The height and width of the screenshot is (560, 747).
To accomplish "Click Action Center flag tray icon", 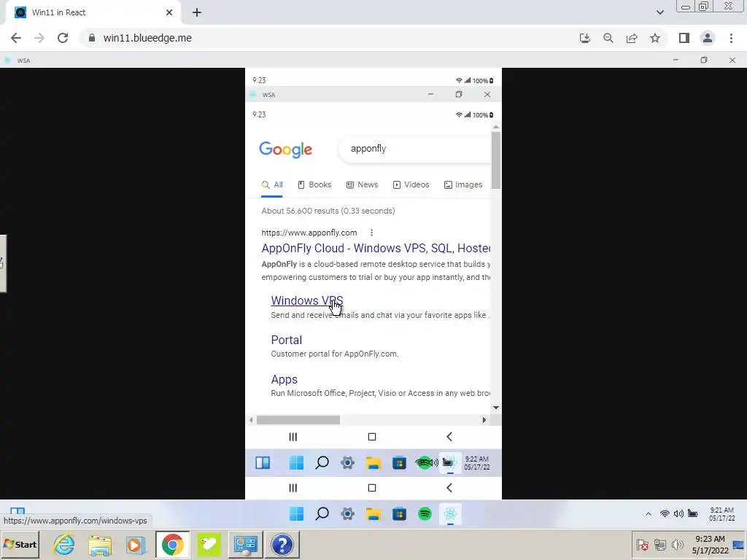I will (x=643, y=544).
